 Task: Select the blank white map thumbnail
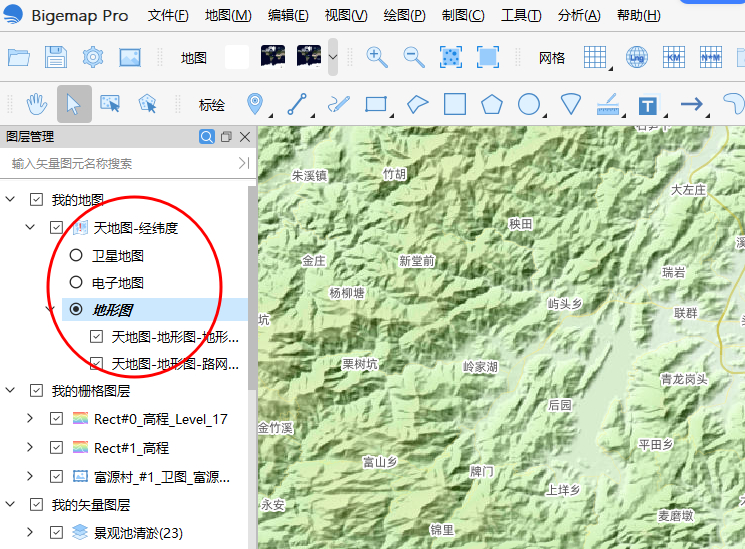[237, 57]
